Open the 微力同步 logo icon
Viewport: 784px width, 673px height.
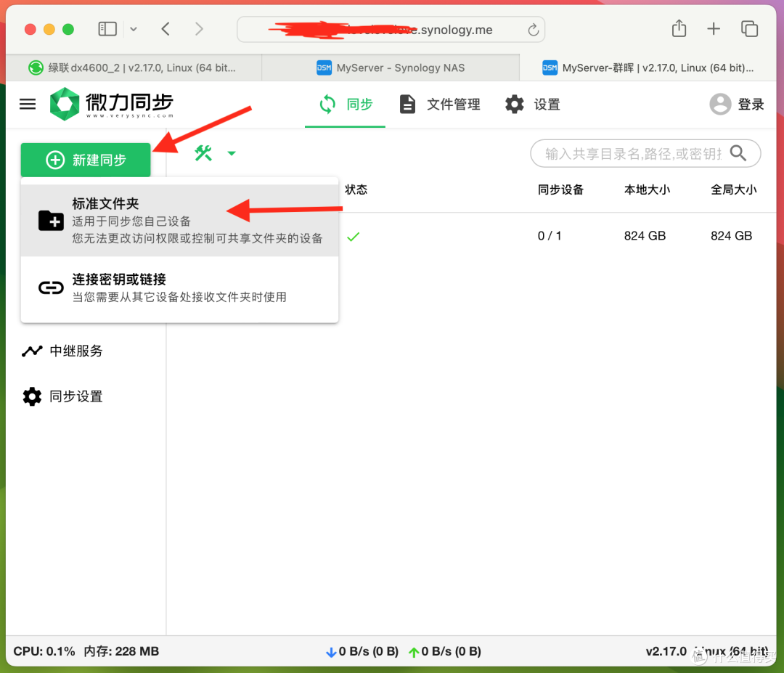point(65,104)
